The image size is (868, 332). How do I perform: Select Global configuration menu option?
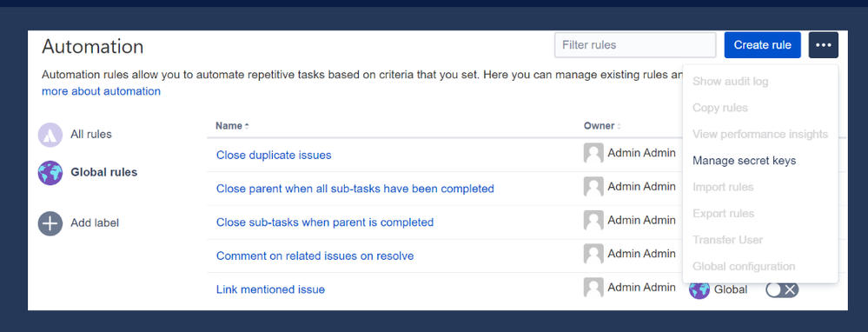click(x=744, y=266)
